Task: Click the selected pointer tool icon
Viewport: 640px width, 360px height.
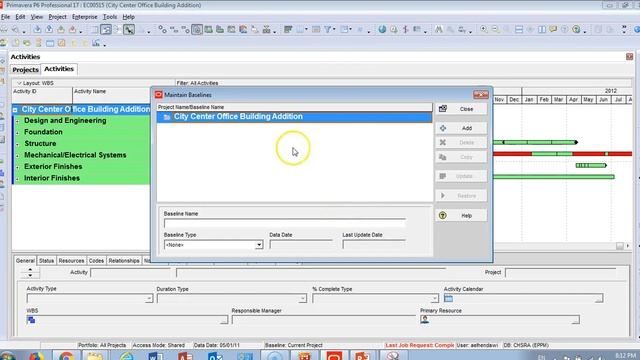Action: pos(129,29)
